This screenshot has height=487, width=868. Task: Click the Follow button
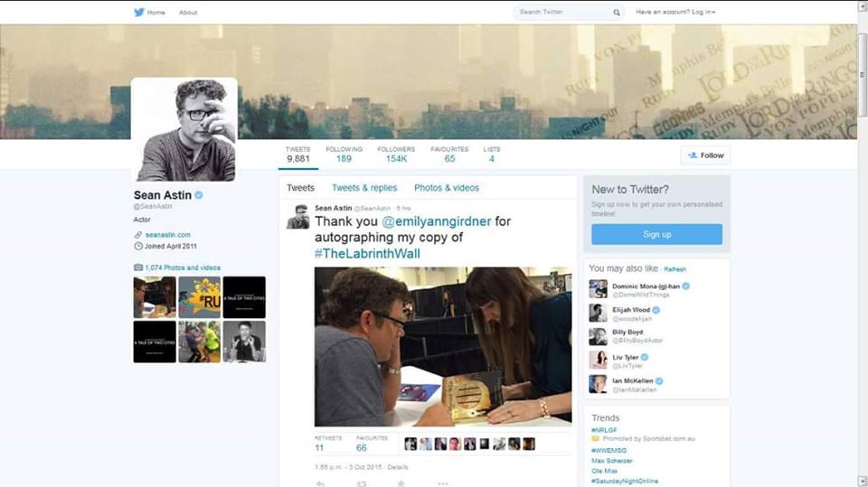coord(705,155)
